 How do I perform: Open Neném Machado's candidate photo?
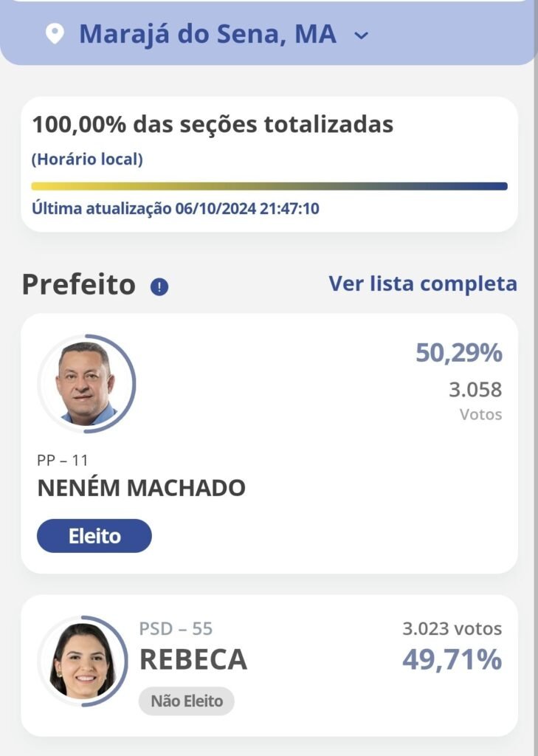[86, 383]
